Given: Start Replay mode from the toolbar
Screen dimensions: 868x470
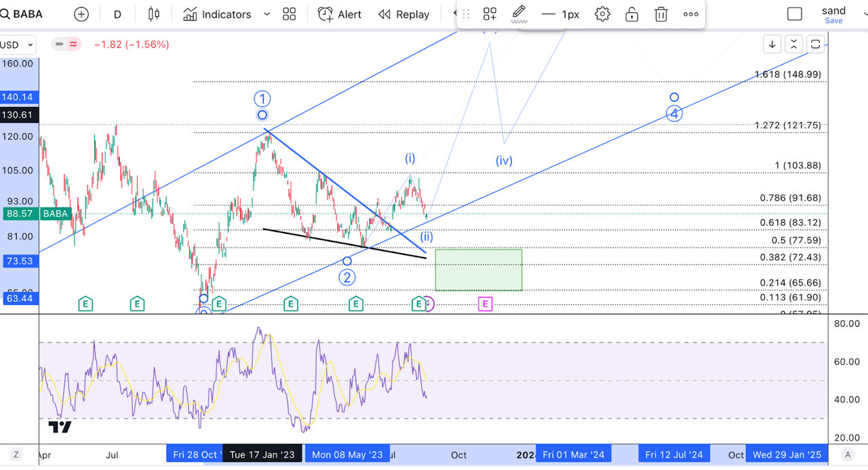Looking at the screenshot, I should (x=404, y=14).
